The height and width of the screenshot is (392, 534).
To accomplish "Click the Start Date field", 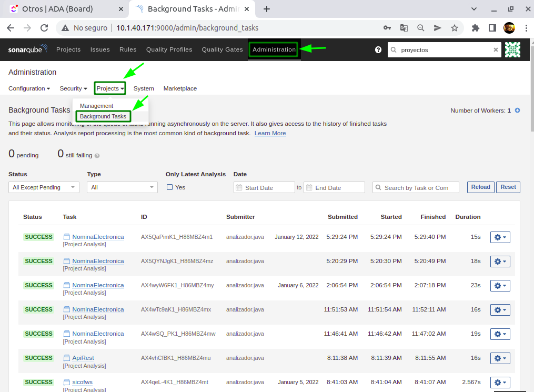I will click(264, 188).
